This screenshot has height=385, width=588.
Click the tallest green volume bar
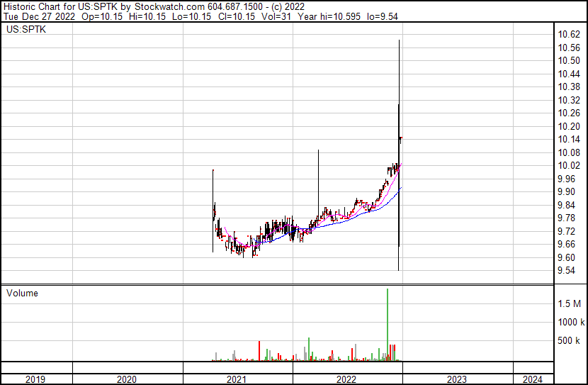(x=388, y=325)
